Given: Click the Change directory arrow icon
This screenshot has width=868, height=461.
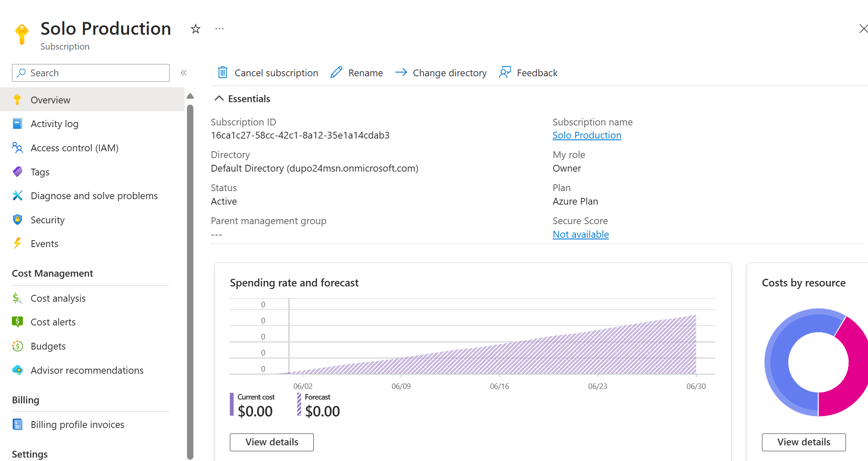Looking at the screenshot, I should click(x=401, y=72).
